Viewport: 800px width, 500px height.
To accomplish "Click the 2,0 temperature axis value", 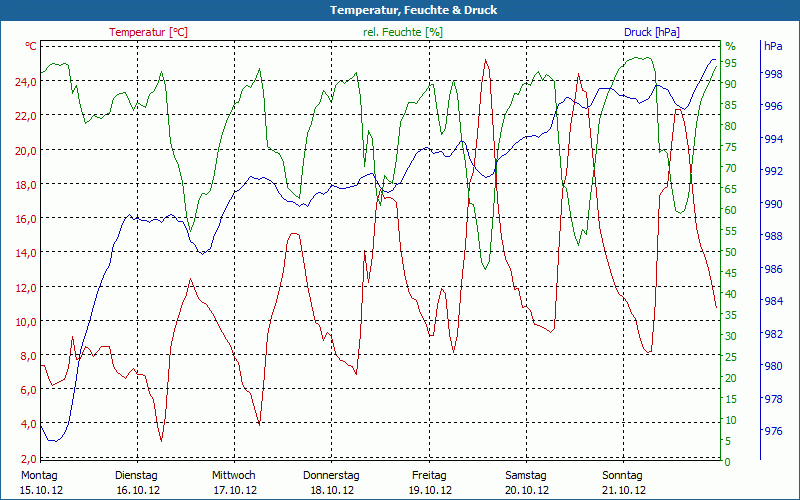I will click(x=29, y=458).
